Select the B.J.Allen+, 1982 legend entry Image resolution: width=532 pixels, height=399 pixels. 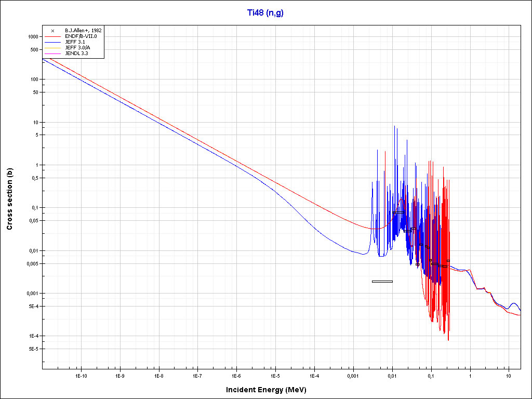(83, 31)
